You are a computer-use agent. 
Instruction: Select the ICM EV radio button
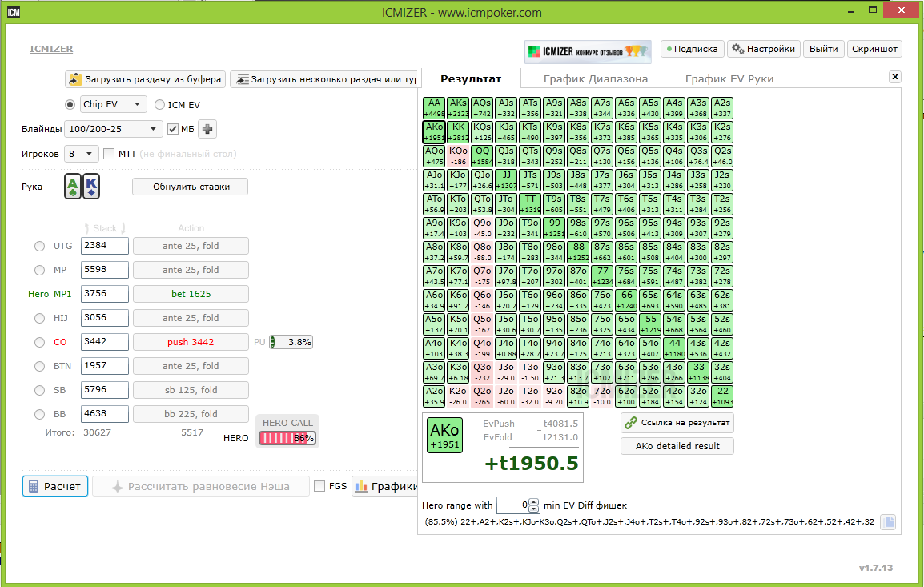pyautogui.click(x=159, y=104)
